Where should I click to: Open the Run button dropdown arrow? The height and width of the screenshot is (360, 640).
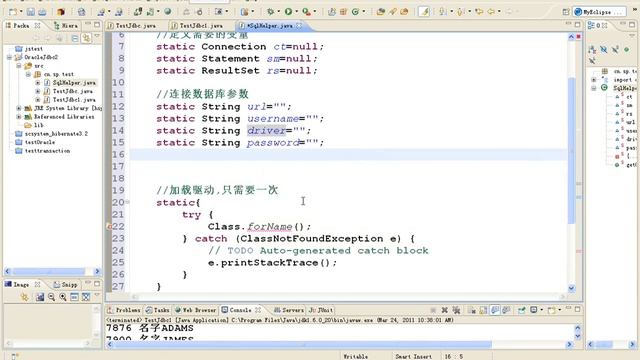click(296, 12)
